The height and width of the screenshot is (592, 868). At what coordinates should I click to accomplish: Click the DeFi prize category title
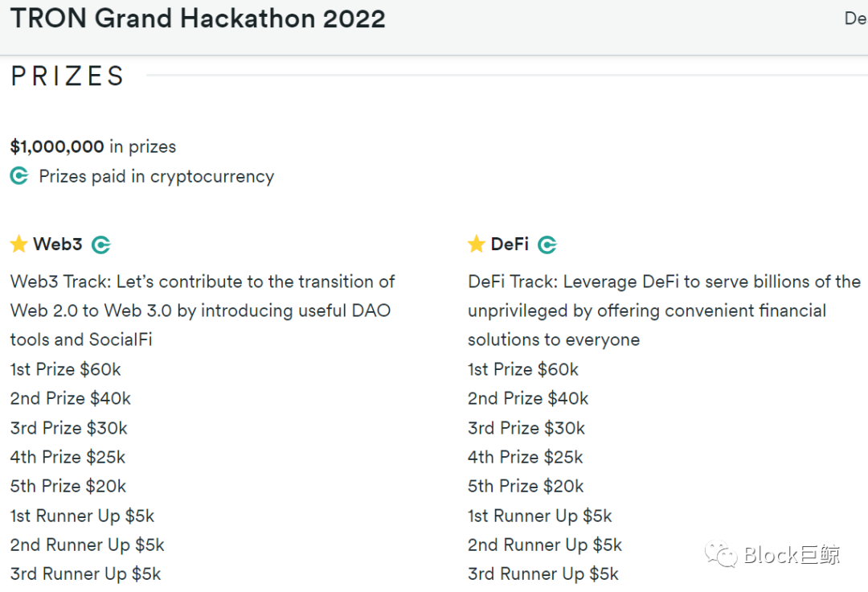(510, 244)
